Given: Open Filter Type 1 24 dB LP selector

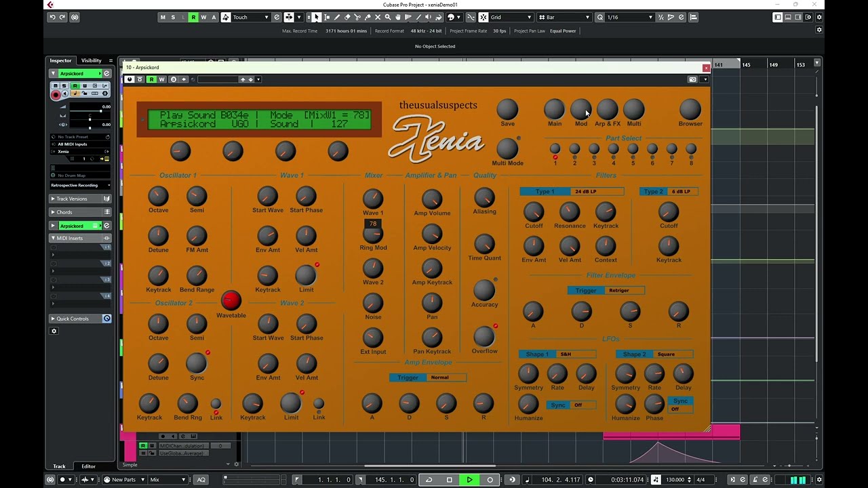Looking at the screenshot, I should (x=572, y=191).
